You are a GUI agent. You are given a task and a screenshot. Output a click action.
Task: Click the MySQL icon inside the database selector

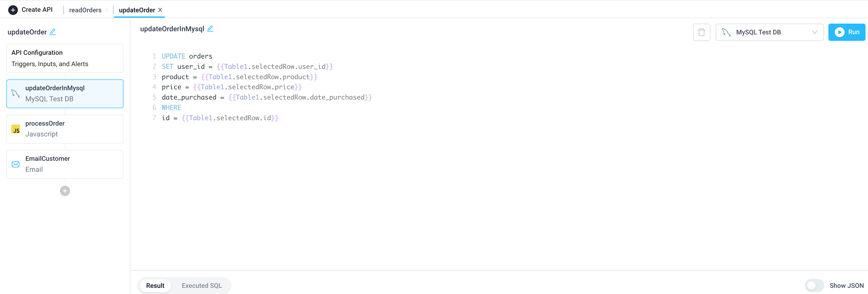point(727,32)
